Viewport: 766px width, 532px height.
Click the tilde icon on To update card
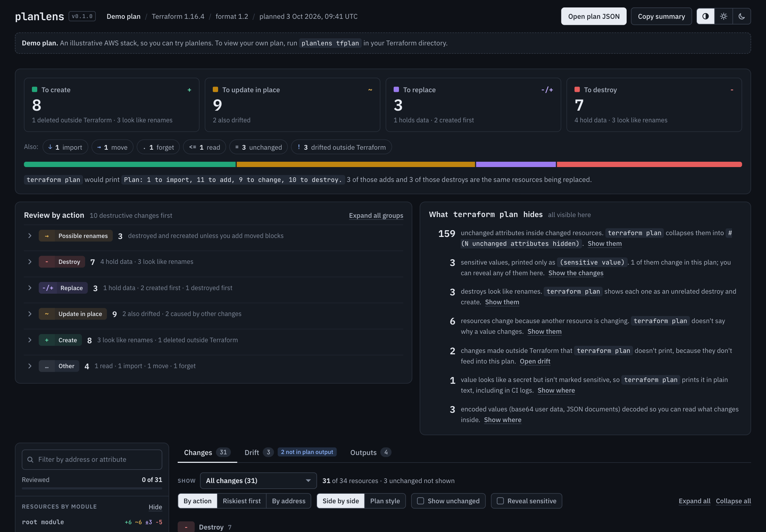(370, 90)
